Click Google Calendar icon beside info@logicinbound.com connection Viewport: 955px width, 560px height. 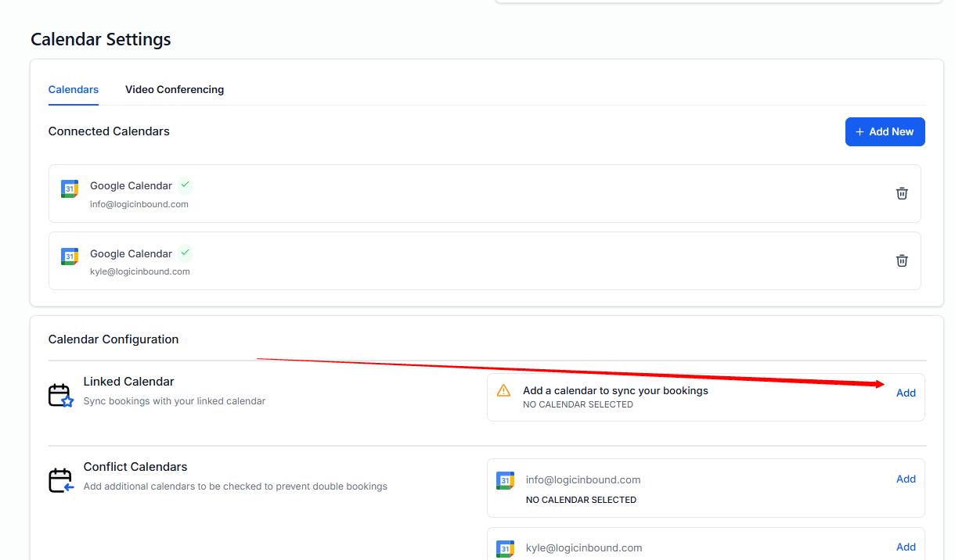[70, 188]
